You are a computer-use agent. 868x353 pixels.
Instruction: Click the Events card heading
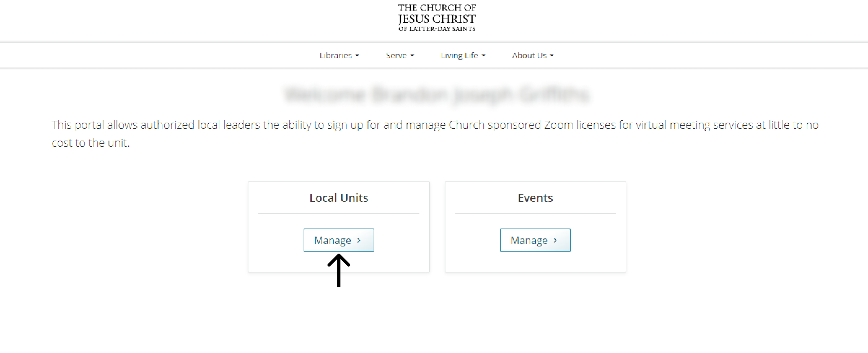coord(535,198)
